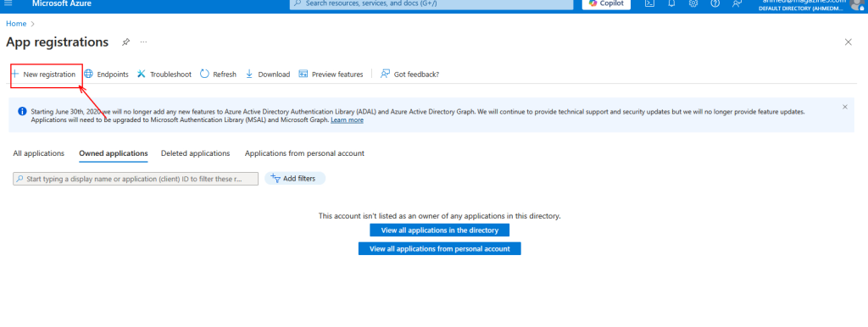Click Add filters button
The image size is (868, 327).
point(295,178)
